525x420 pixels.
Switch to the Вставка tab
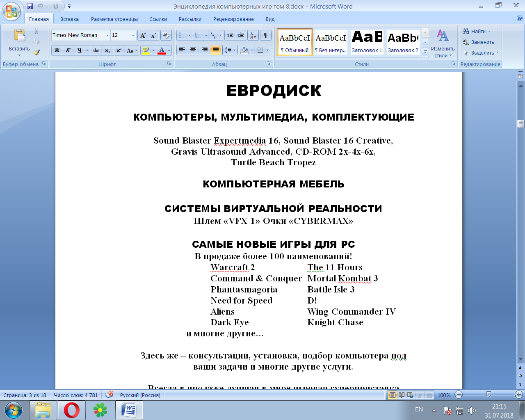[x=69, y=19]
